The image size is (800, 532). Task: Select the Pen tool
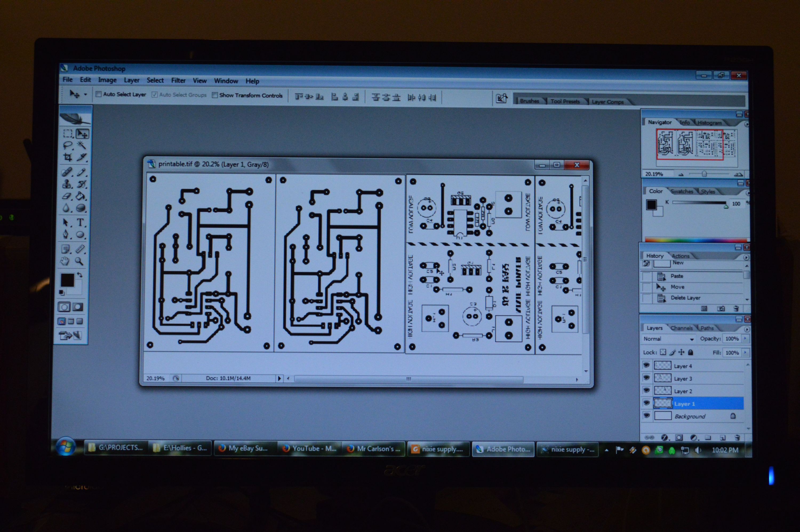pyautogui.click(x=66, y=234)
